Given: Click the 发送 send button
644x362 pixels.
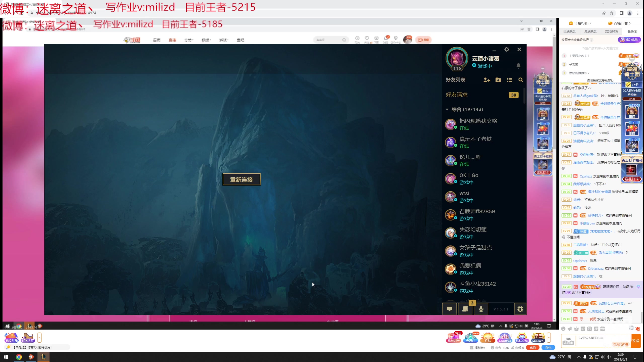Looking at the screenshot, I should click(x=636, y=341).
